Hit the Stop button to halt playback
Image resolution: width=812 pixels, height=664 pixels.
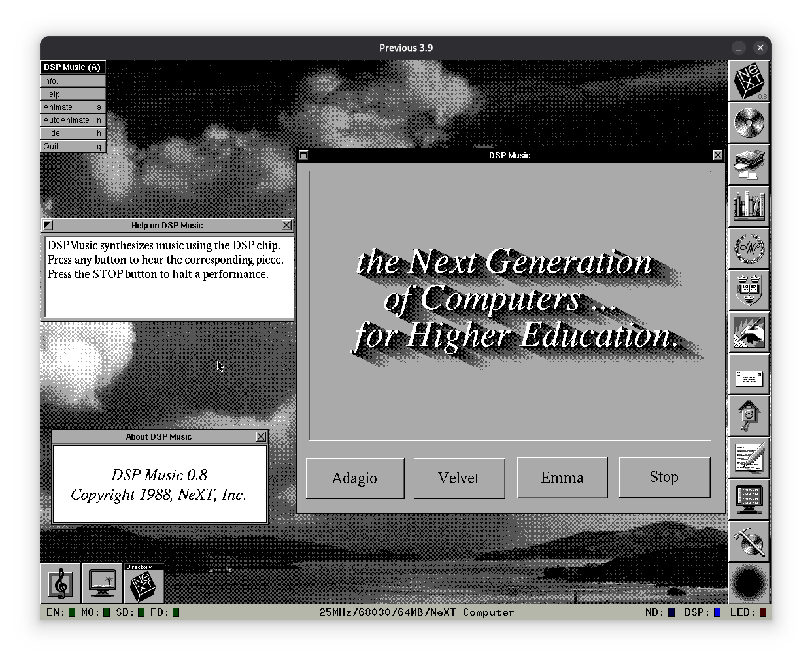[664, 478]
